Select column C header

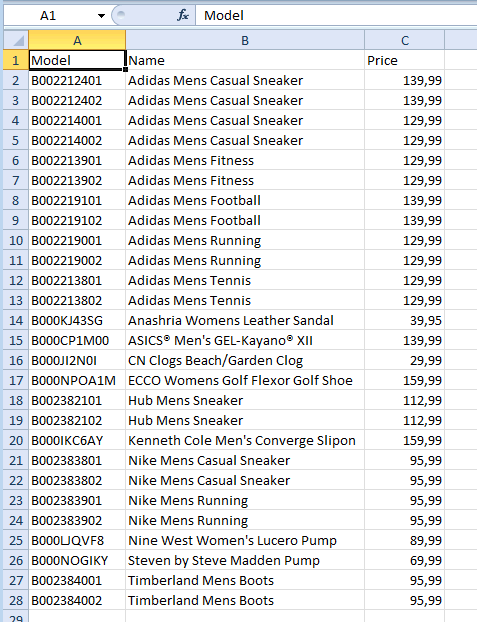(x=404, y=40)
